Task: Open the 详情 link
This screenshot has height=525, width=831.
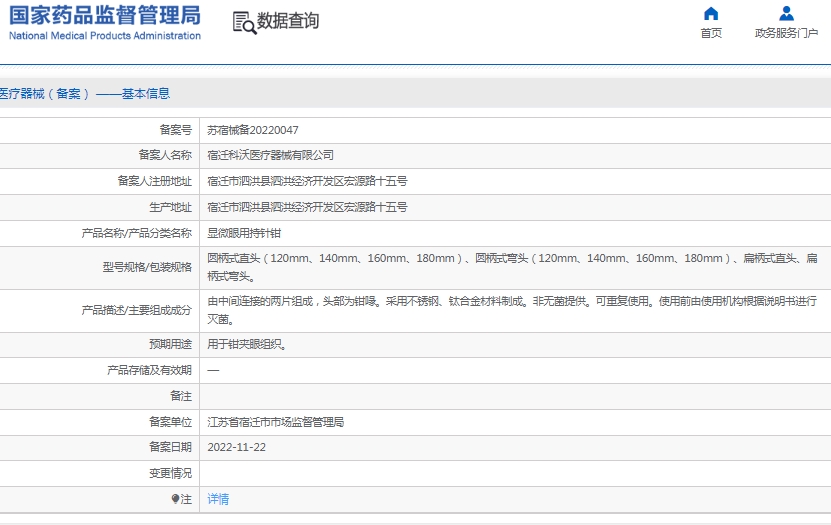Action: coord(218,499)
